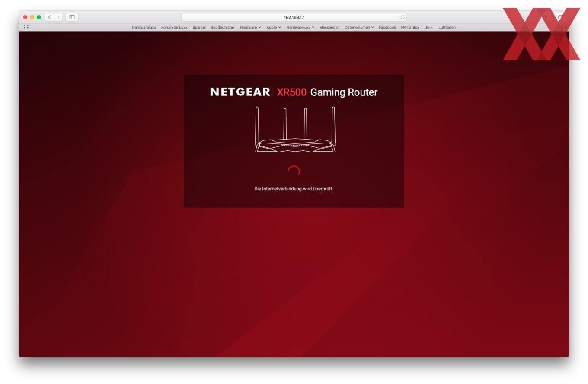Open the Facebook bookmark
This screenshot has width=588, height=384.
pos(387,27)
